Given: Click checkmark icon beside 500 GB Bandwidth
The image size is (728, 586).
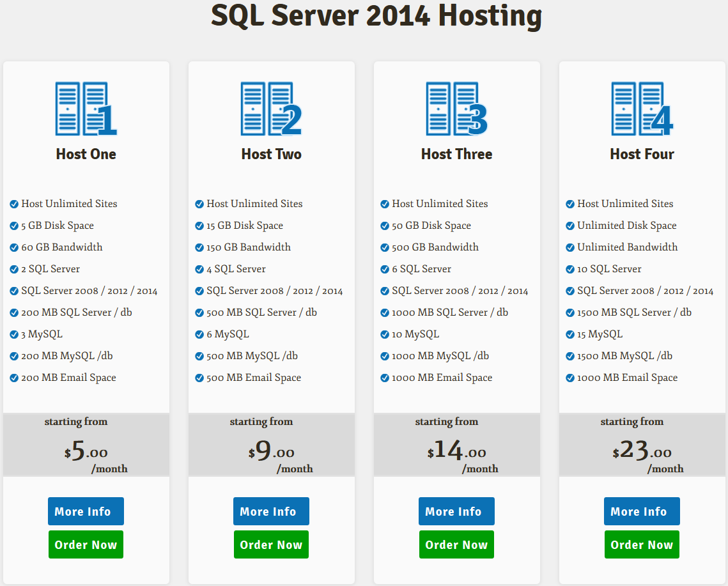Looking at the screenshot, I should pos(384,247).
